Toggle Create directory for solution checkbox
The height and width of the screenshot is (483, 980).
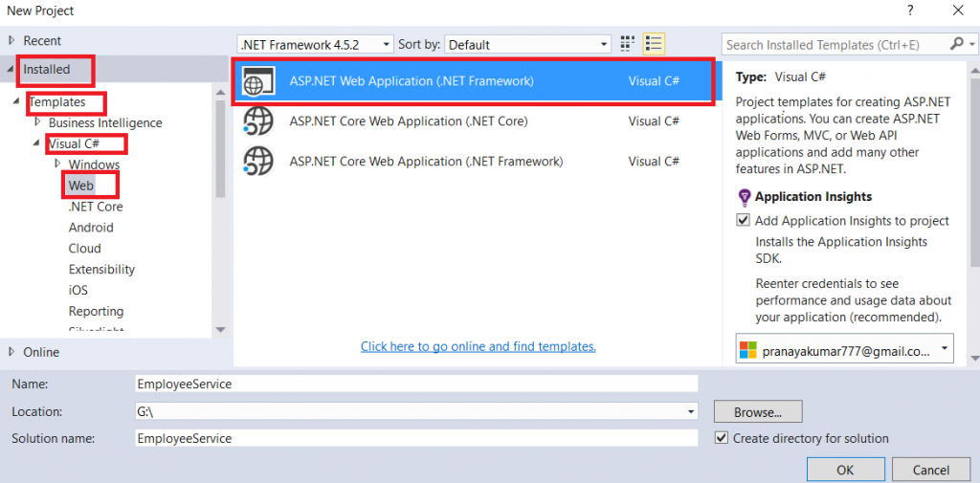click(x=722, y=438)
